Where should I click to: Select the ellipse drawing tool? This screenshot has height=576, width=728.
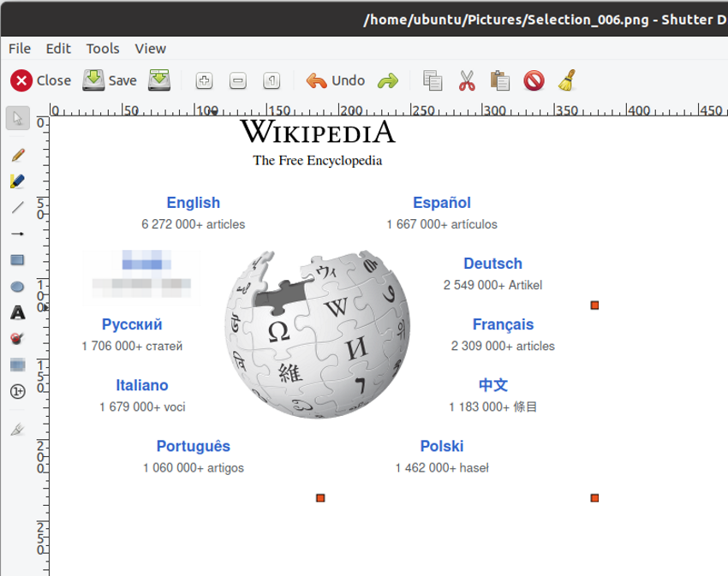(x=18, y=287)
